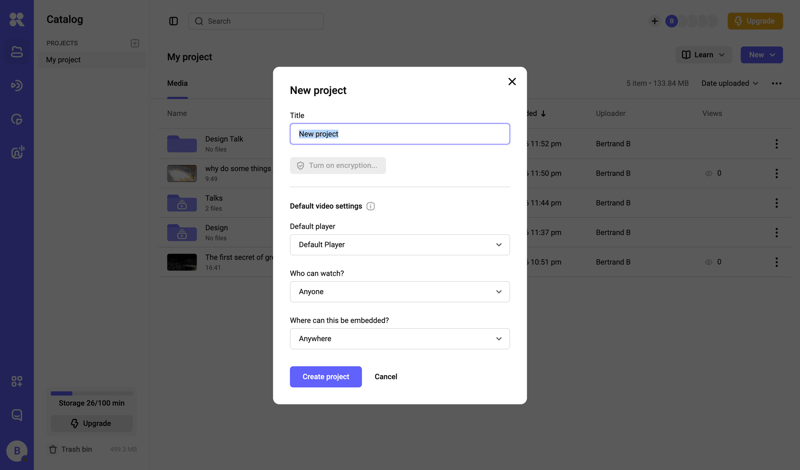This screenshot has height=470, width=800.
Task: Click the project Title input field
Action: (x=399, y=134)
